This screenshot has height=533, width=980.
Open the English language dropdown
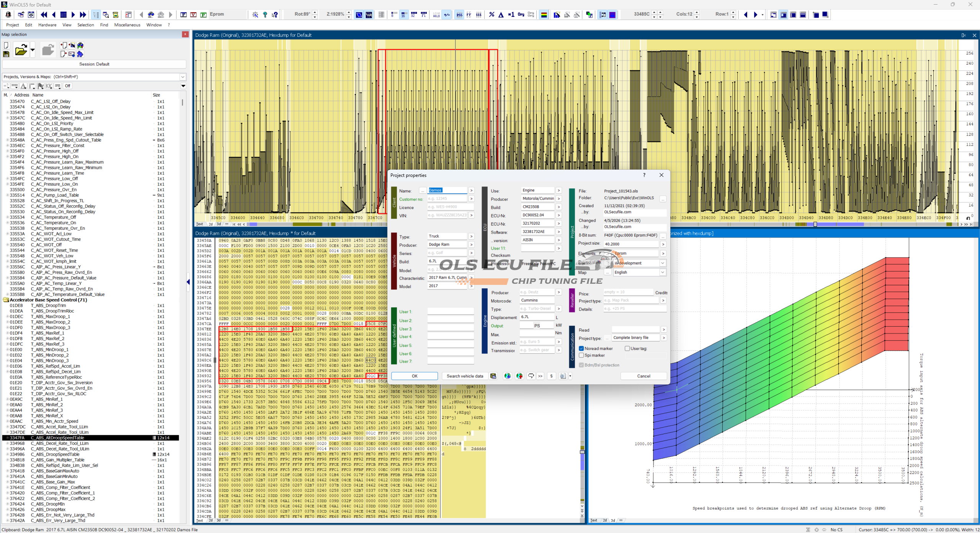pos(662,272)
